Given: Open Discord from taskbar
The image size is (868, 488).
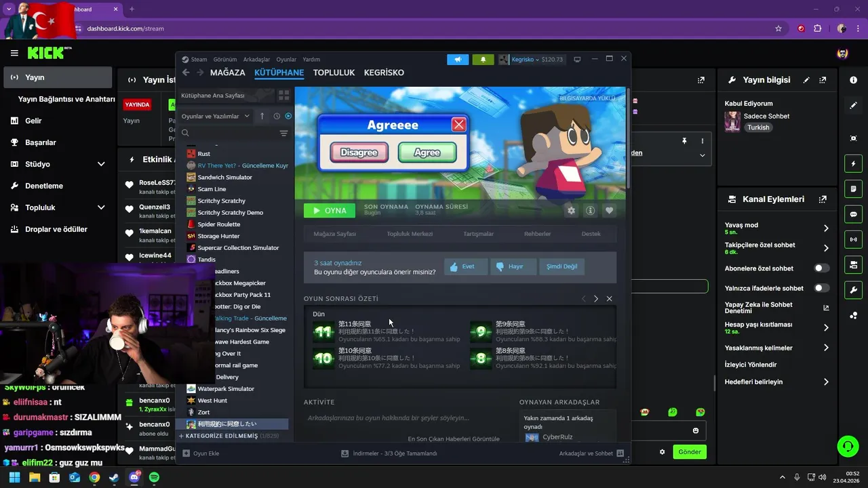Looking at the screenshot, I should [x=134, y=477].
